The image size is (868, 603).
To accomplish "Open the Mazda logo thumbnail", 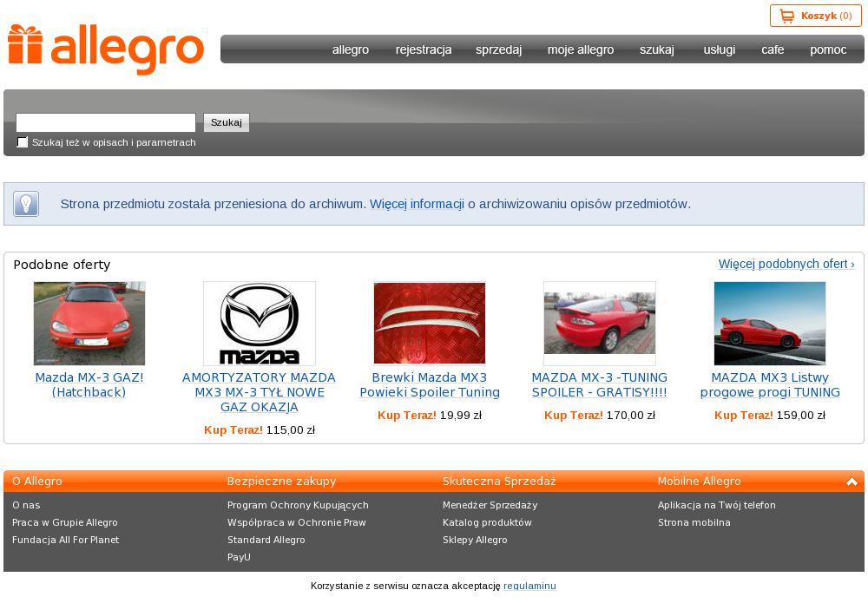I will (x=260, y=324).
